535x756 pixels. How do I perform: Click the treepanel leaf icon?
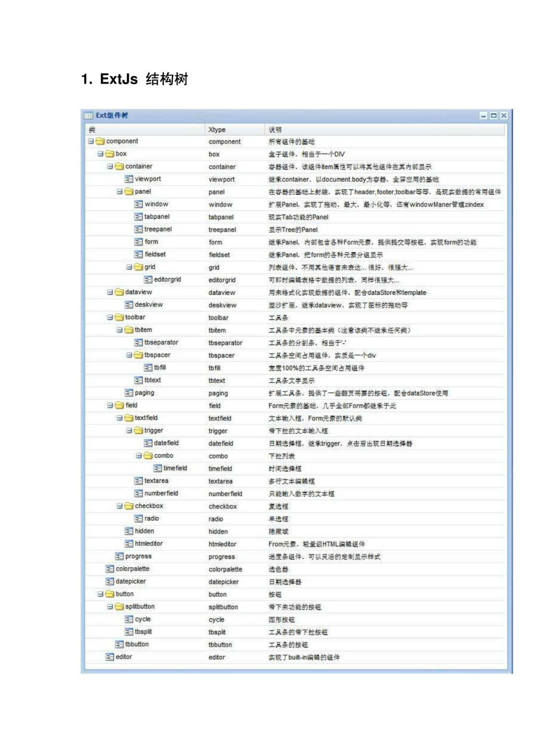pyautogui.click(x=138, y=230)
